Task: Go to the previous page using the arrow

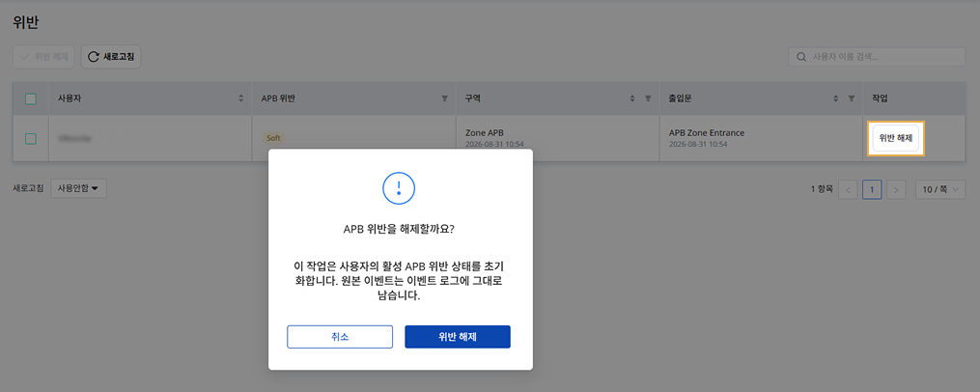Action: click(848, 189)
